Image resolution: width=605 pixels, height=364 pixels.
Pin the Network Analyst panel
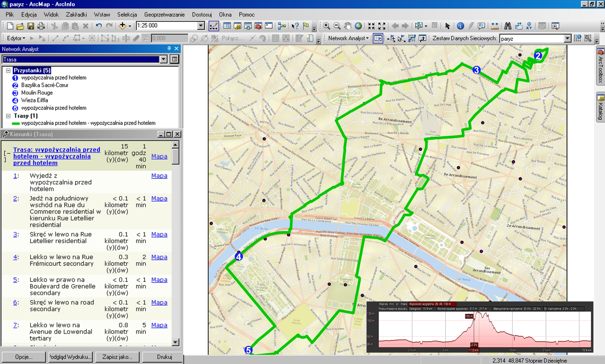point(169,48)
